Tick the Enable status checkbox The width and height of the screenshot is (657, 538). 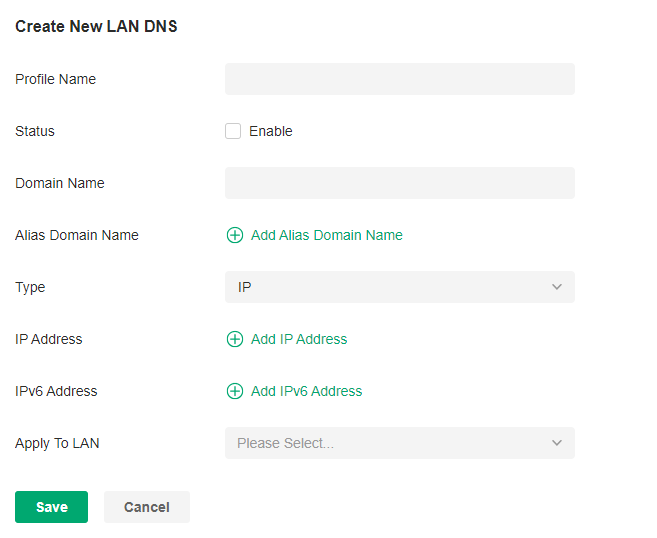(x=233, y=131)
